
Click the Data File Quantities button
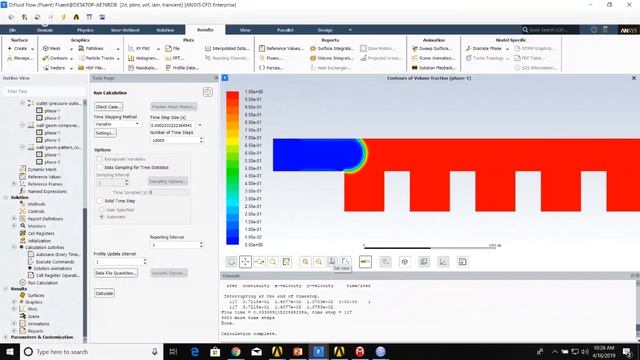(116, 273)
